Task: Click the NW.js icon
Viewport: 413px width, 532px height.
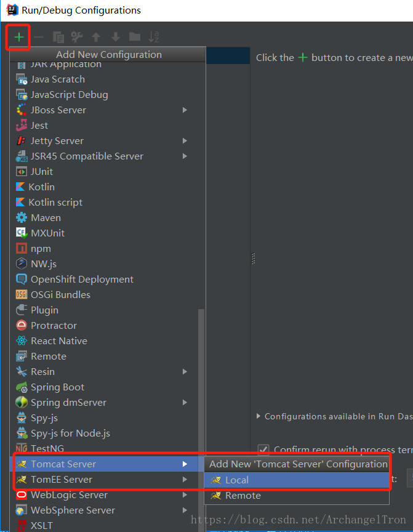Action: tap(22, 264)
